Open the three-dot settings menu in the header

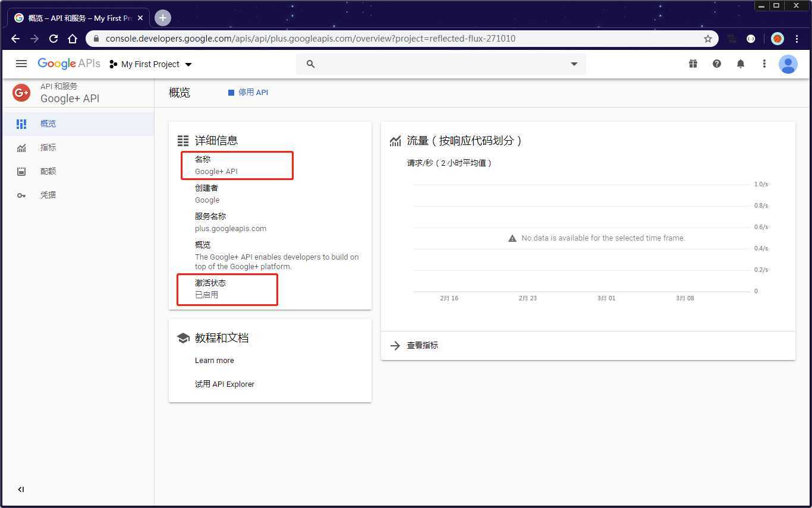[x=764, y=64]
